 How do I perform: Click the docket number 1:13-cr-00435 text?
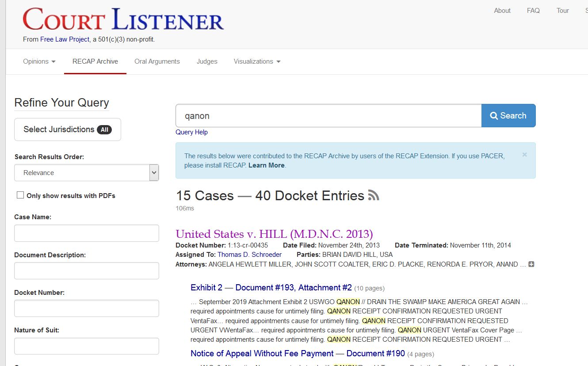(248, 245)
